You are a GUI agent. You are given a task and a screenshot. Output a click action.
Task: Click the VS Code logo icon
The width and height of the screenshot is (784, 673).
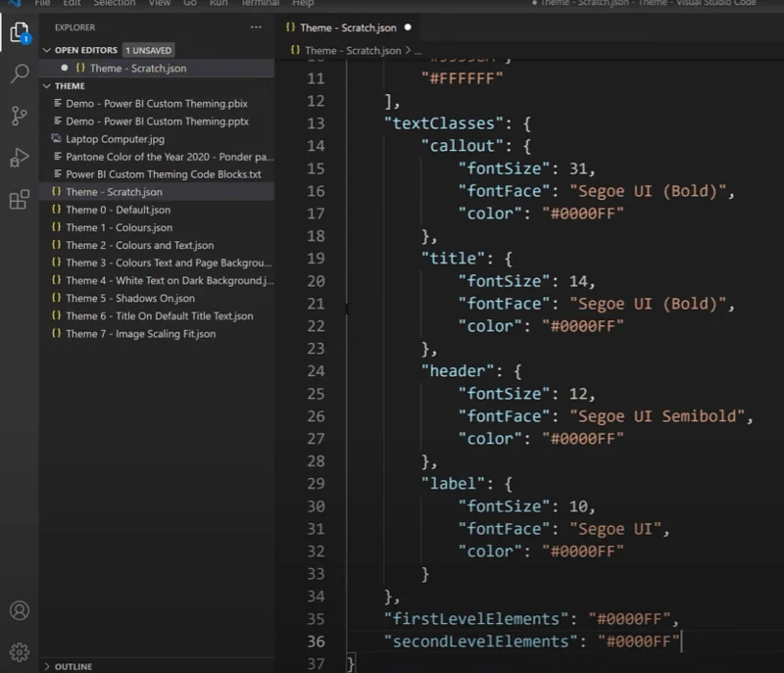pos(15,3)
